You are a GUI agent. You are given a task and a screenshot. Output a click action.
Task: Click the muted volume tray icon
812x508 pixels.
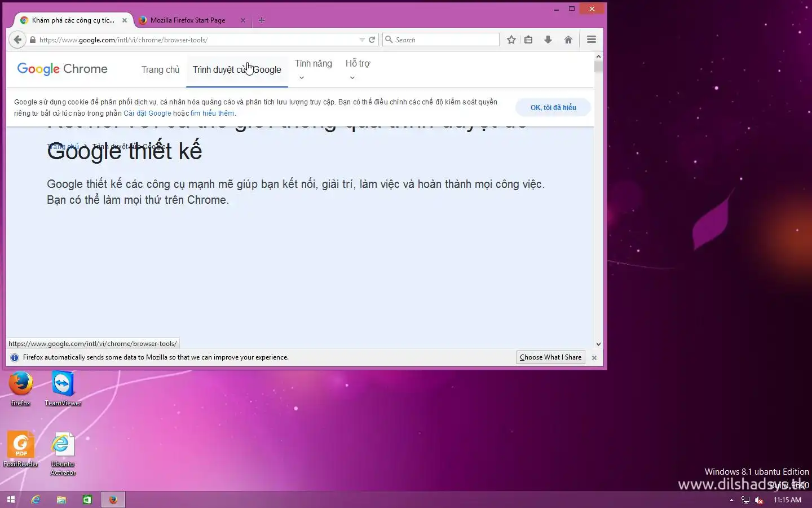pos(759,500)
